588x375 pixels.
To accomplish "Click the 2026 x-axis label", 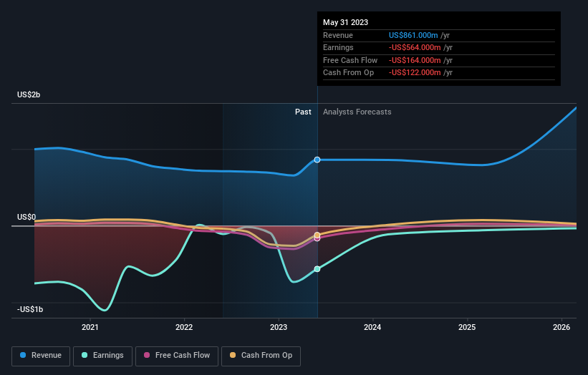I will click(x=562, y=328).
